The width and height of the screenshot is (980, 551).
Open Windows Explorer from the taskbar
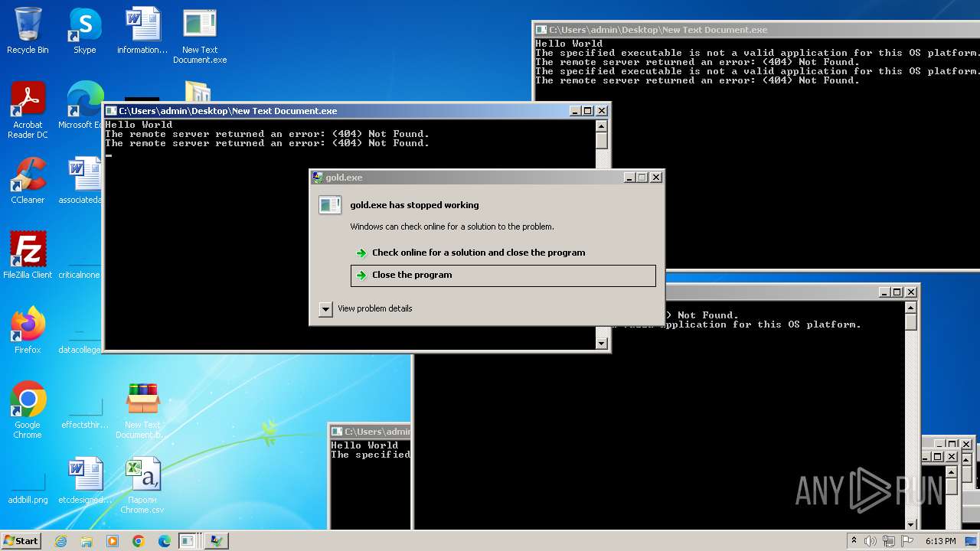pos(87,541)
